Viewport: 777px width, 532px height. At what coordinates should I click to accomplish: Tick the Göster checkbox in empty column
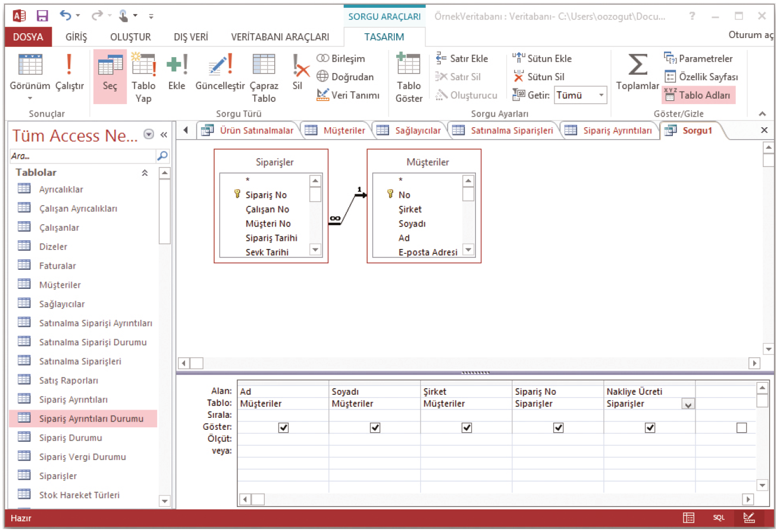point(741,427)
